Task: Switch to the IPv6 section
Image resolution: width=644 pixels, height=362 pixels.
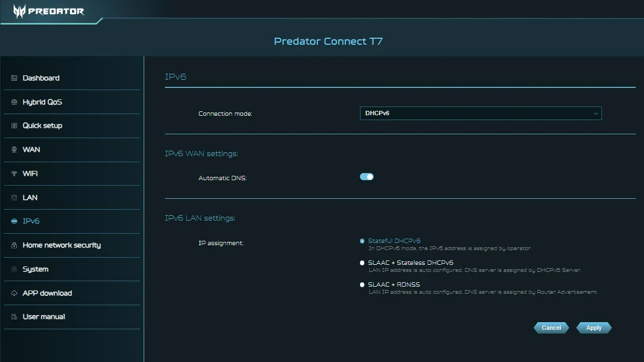Action: 14,221
